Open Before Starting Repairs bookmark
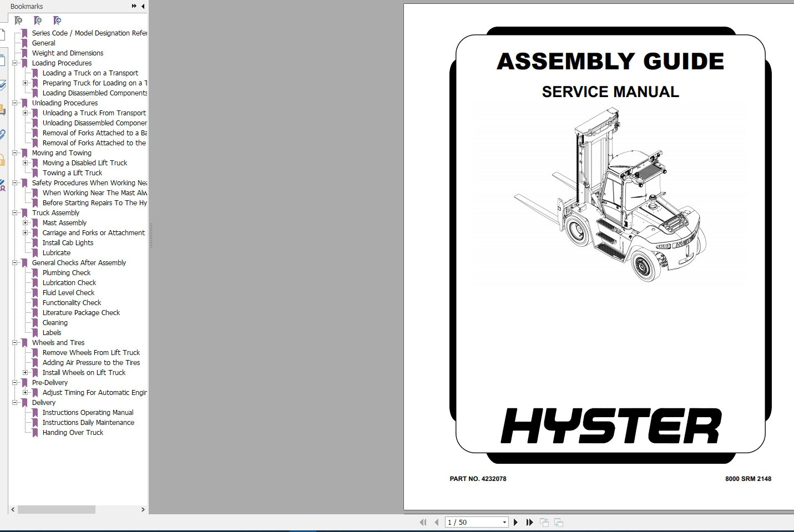 click(x=95, y=203)
